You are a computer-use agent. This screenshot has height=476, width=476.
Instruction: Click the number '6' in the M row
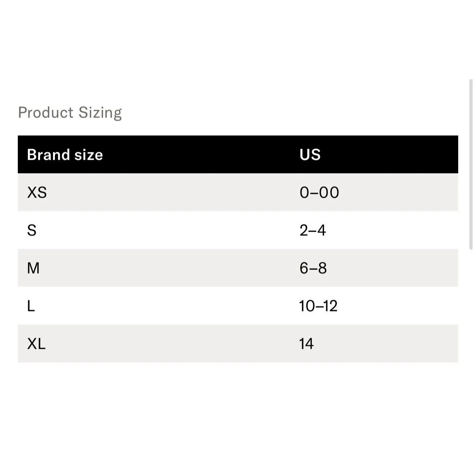(304, 268)
